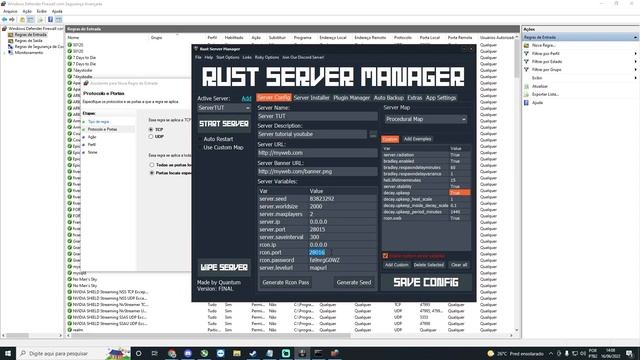Viewport: 640px width, 360px height.
Task: Expand the Monitoramento tree node
Action: click(x=4, y=53)
